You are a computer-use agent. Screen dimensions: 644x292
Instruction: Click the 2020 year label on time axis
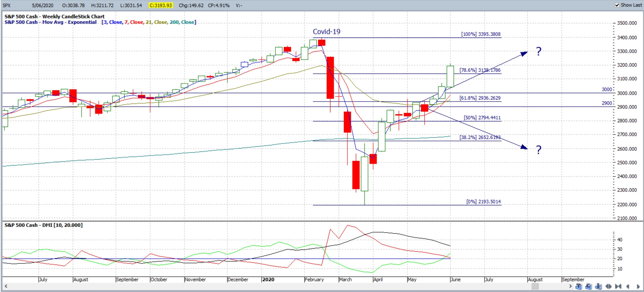[268, 279]
